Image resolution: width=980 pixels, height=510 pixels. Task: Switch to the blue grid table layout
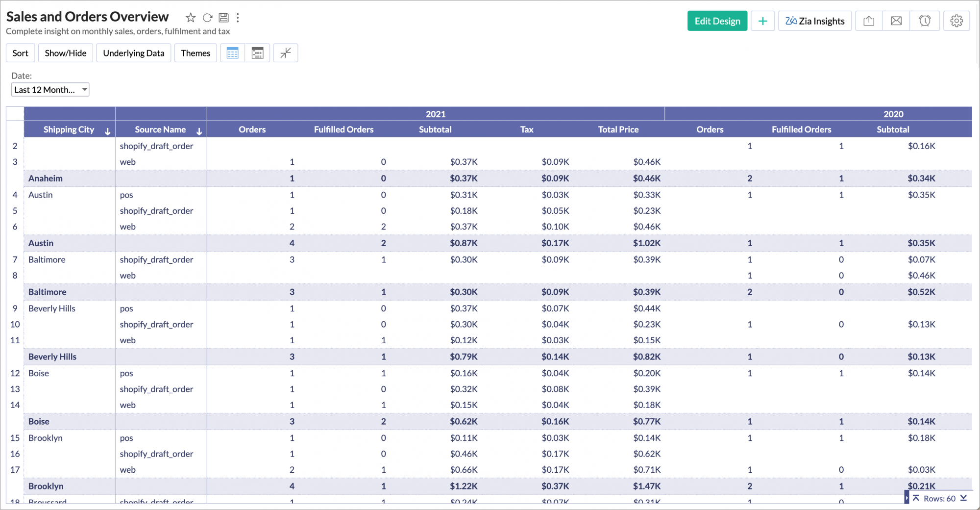[233, 53]
